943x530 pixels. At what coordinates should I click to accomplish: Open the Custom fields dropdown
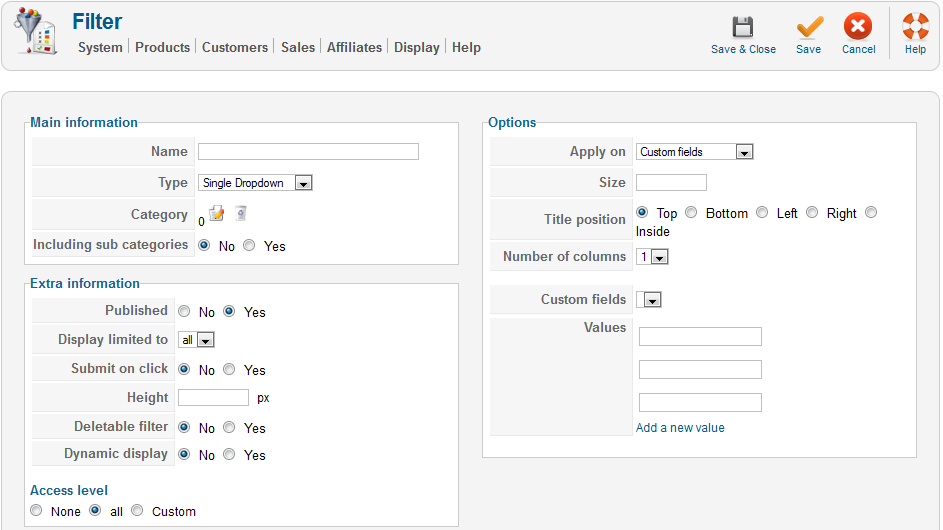pos(649,300)
